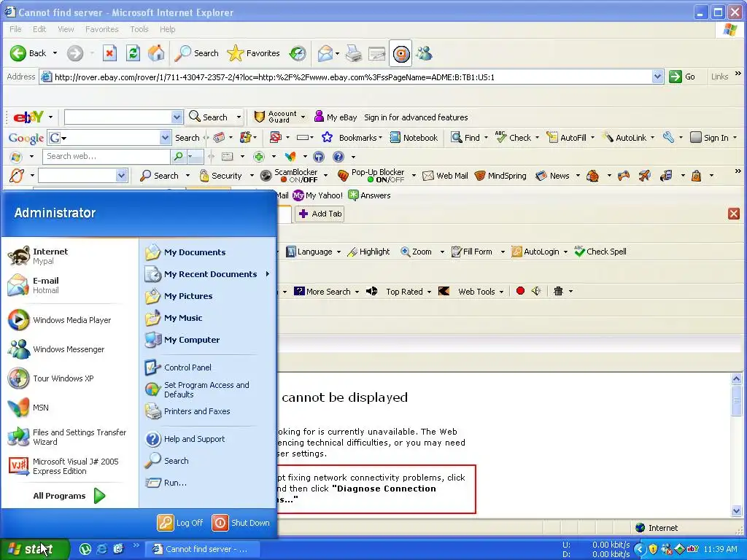Click the Fill Form button
This screenshot has width=747, height=560.
(472, 252)
